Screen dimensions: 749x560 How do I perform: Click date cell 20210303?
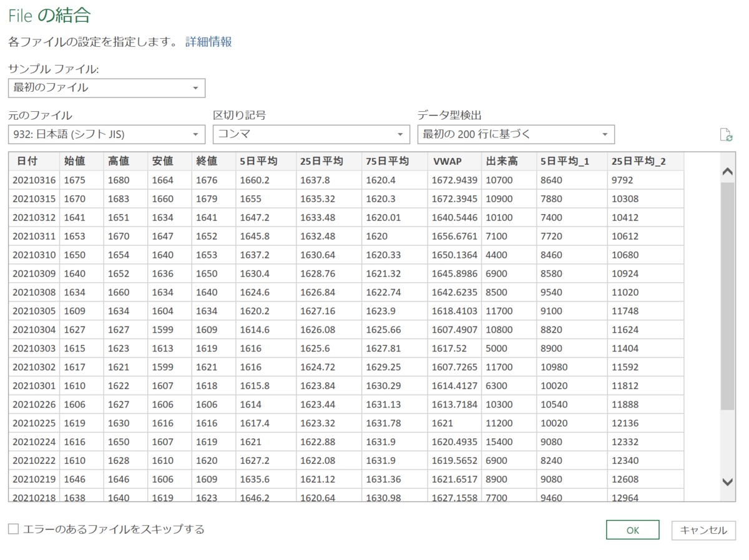[x=34, y=348]
